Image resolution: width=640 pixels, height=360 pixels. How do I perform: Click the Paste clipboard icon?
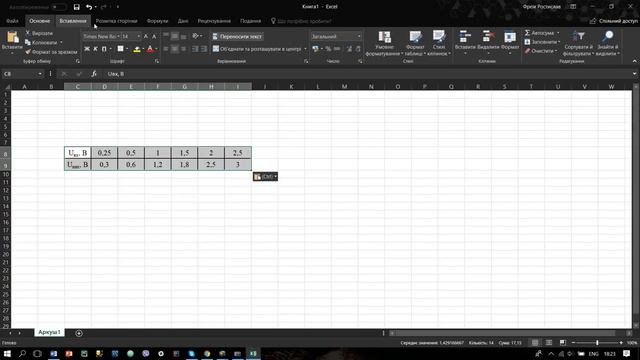[12, 38]
